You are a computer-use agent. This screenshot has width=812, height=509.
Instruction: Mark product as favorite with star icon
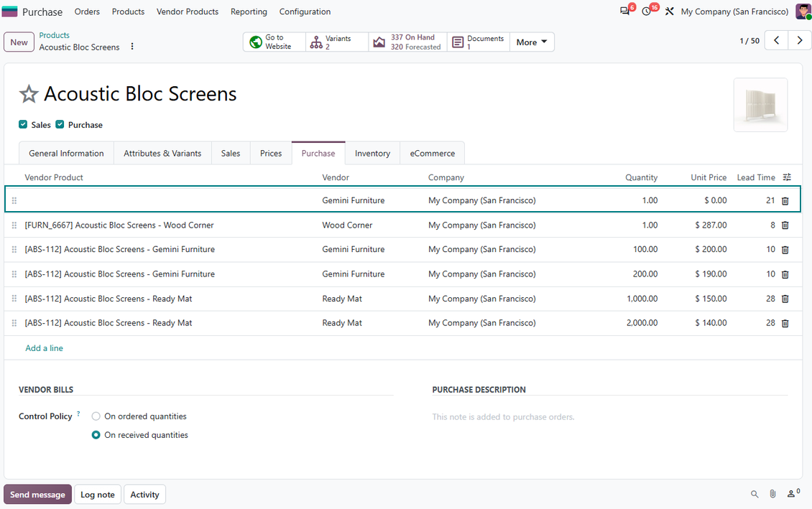29,94
